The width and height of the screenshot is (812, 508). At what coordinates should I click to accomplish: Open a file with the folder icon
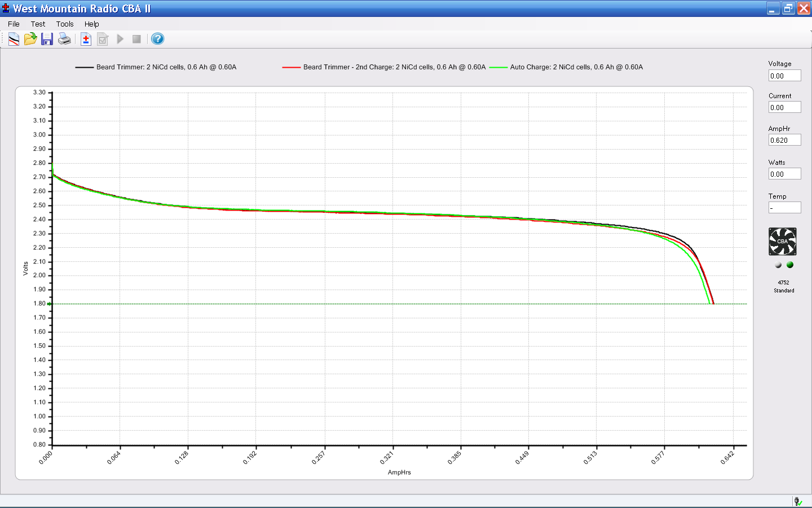[30, 39]
